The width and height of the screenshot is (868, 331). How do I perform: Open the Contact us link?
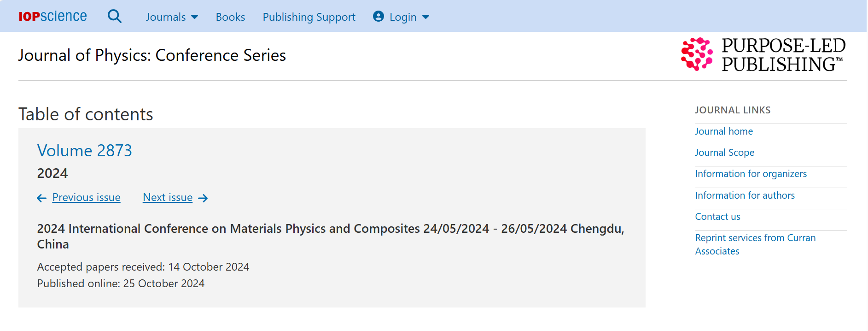tap(718, 217)
